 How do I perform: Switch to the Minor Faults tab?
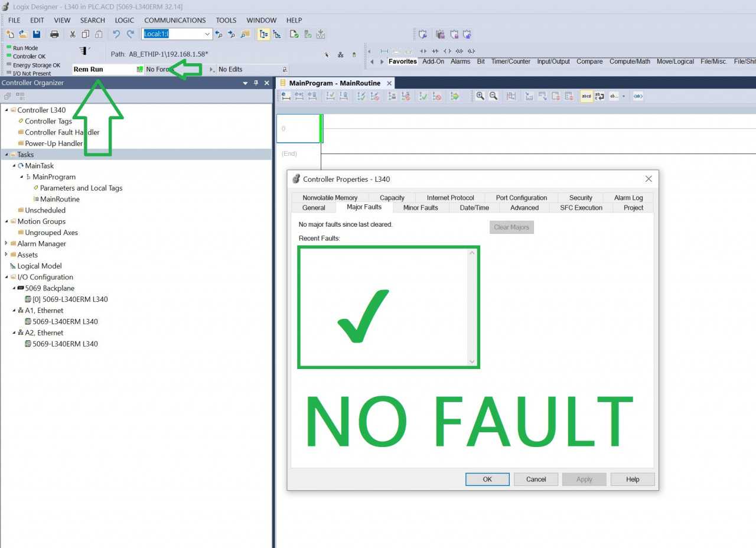pyautogui.click(x=421, y=208)
